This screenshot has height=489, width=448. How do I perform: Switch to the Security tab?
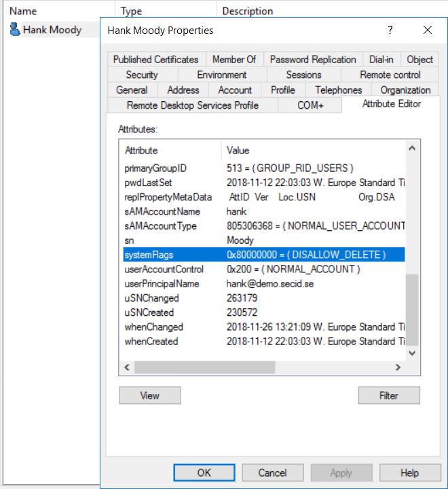pos(142,75)
